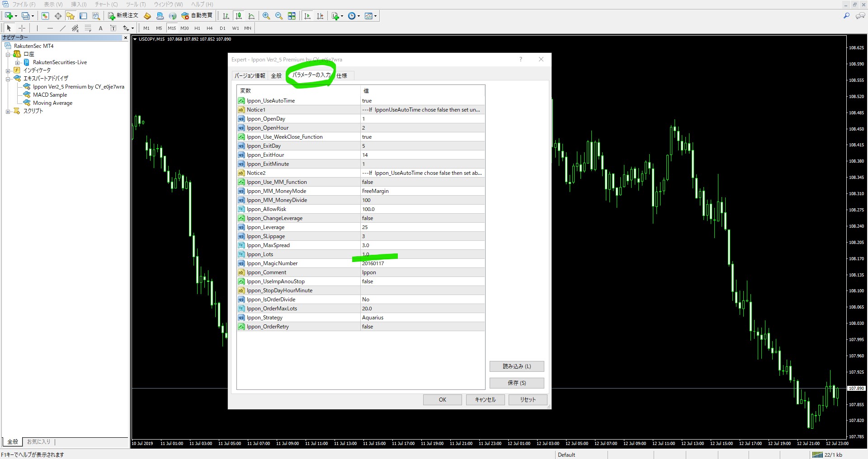Image resolution: width=868 pixels, height=459 pixels.
Task: Switch timeframe to H4
Action: pos(210,28)
